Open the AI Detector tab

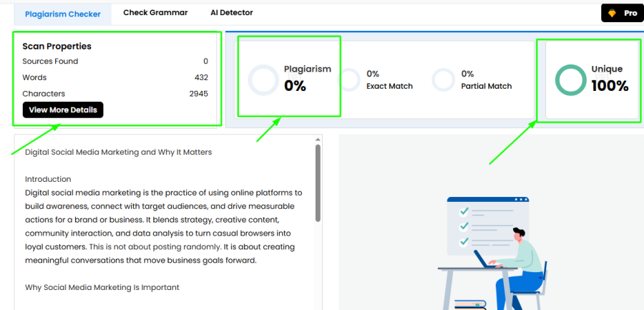[232, 13]
